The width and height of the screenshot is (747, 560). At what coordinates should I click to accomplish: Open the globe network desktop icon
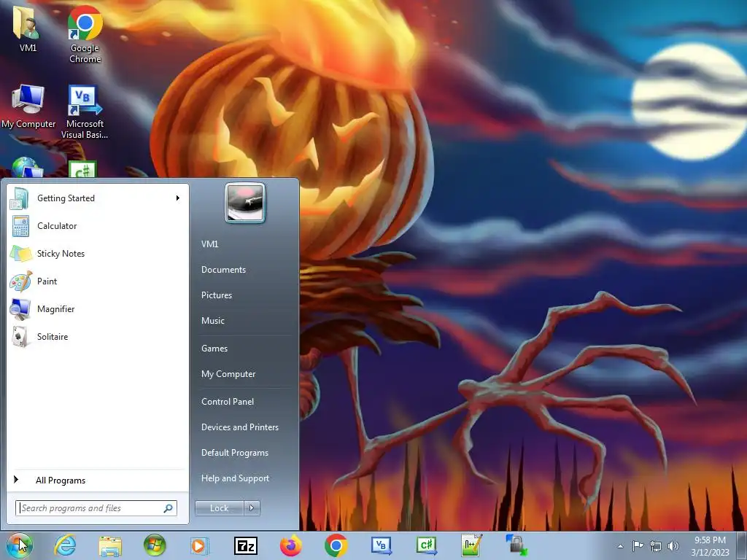[27, 168]
